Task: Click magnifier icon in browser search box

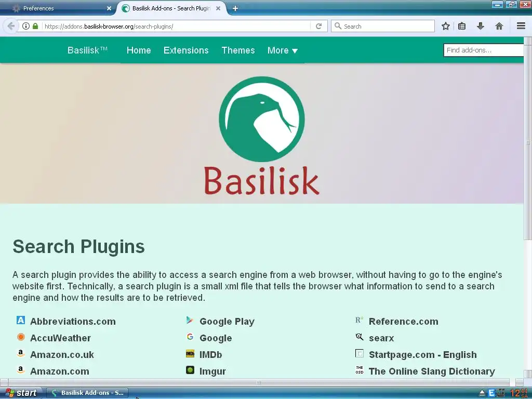Action: [338, 26]
